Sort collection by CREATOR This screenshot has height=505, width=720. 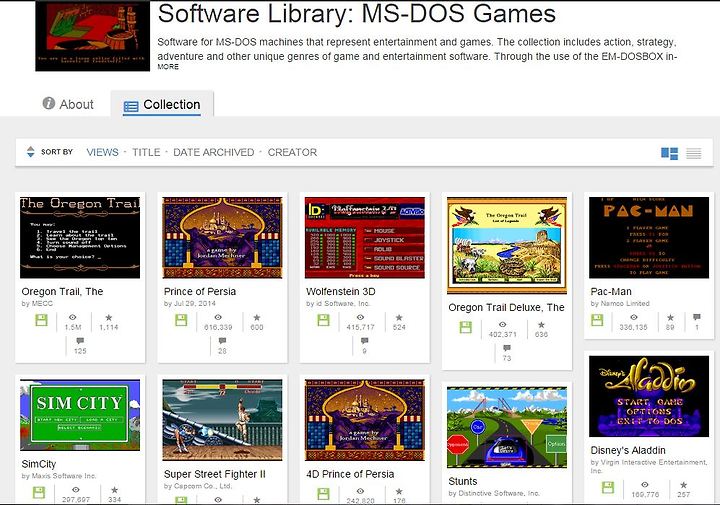click(x=292, y=152)
